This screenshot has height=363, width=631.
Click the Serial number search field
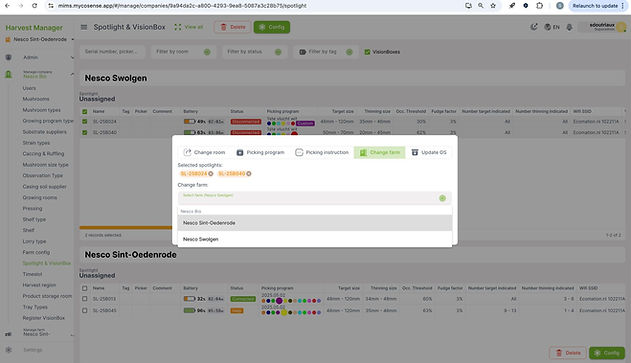pyautogui.click(x=112, y=52)
